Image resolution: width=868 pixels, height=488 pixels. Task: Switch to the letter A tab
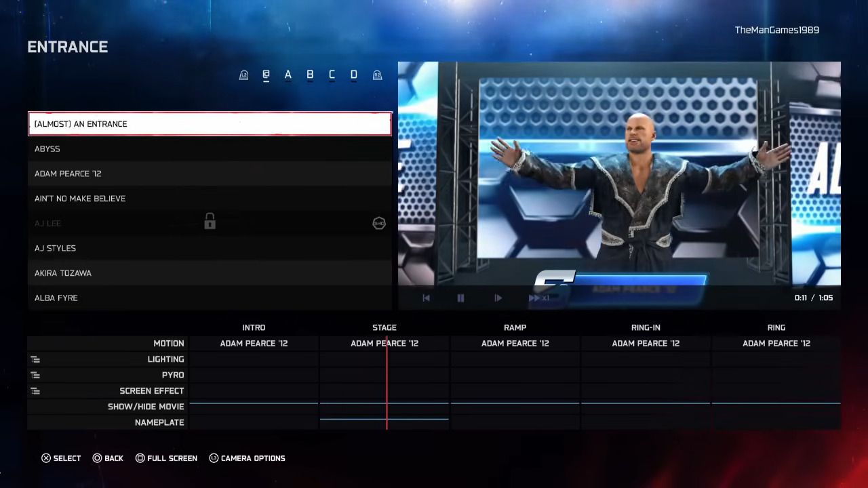(x=288, y=75)
